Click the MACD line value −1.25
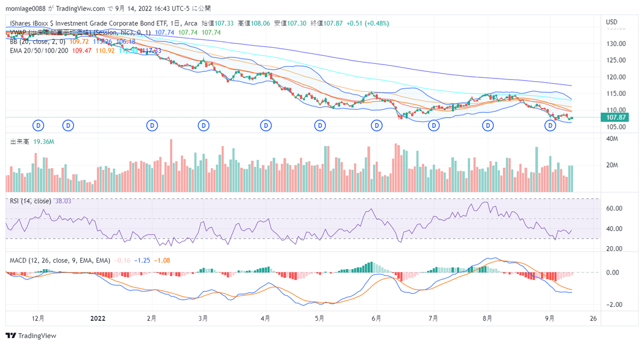This screenshot has height=345, width=644. [143, 260]
